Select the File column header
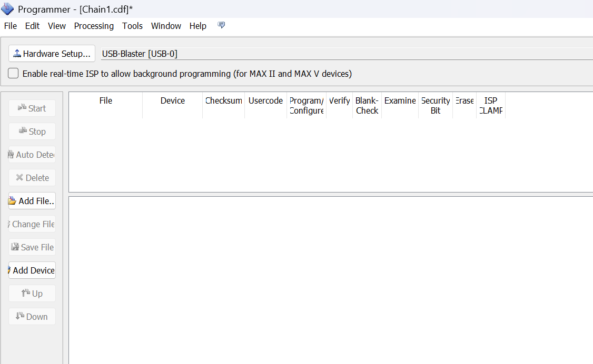The height and width of the screenshot is (364, 593). [106, 101]
